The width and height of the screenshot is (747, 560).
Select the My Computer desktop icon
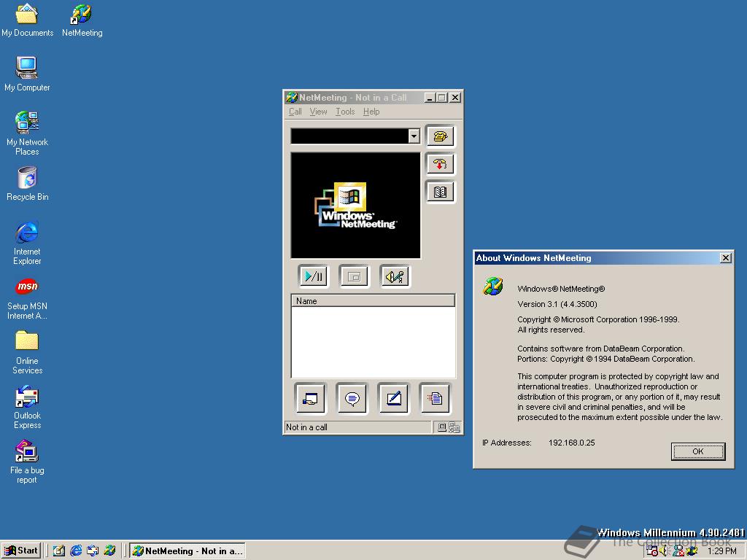pos(27,74)
